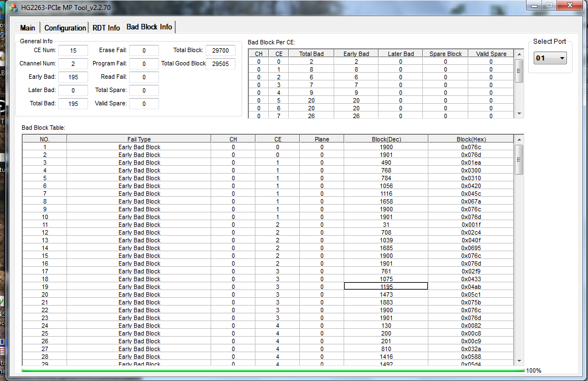Image resolution: width=588 pixels, height=381 pixels.
Task: Close the HG2263-PCIe MP Tool window
Action: [x=570, y=5]
